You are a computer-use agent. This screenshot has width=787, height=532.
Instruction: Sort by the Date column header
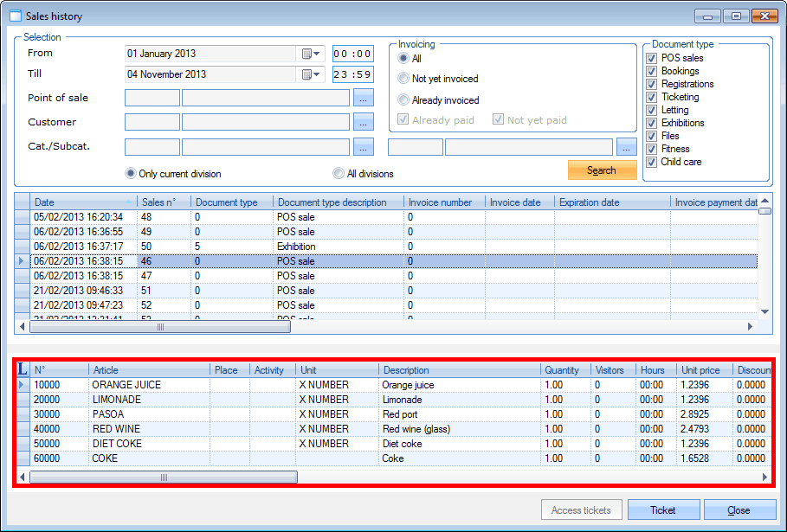[x=82, y=202]
